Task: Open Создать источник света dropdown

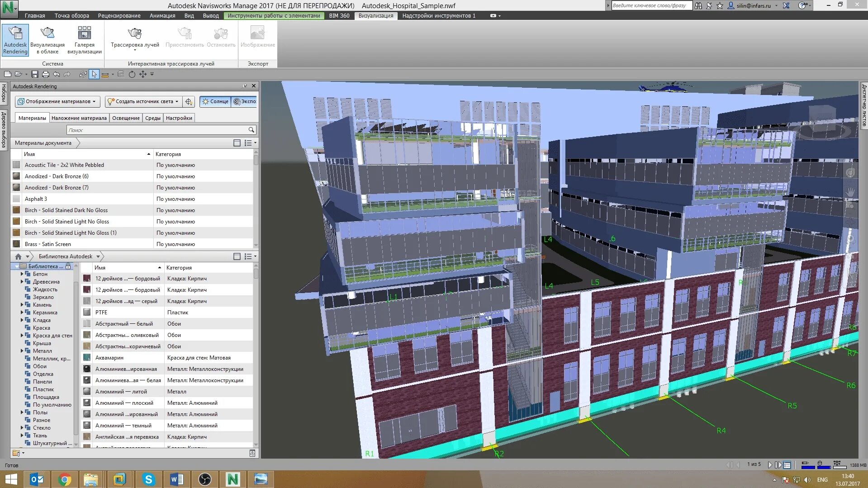Action: [144, 101]
